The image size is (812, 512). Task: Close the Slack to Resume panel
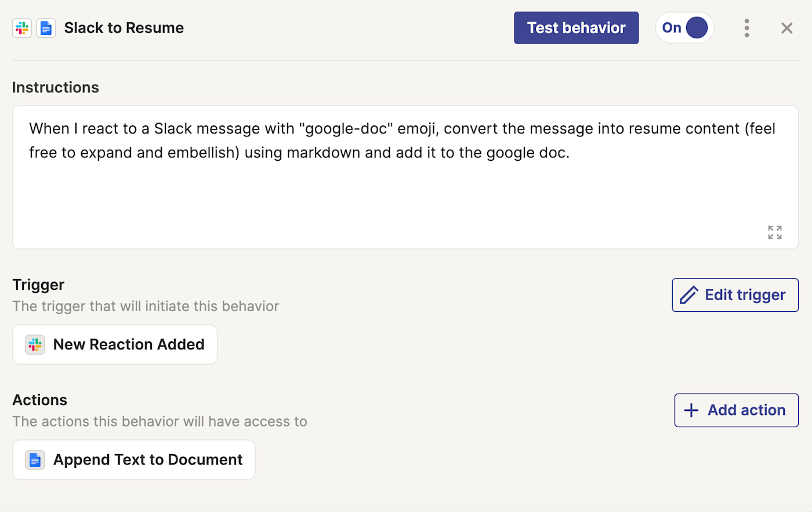coord(786,28)
